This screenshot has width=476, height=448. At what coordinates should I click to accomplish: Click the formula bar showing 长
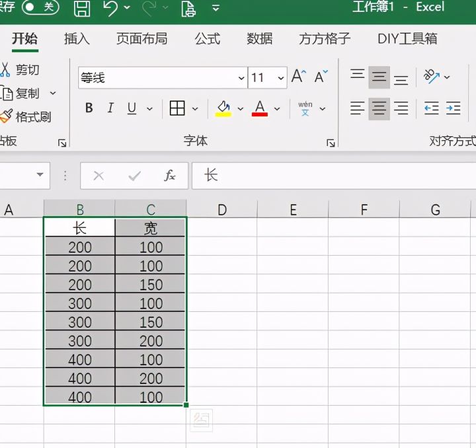point(334,176)
